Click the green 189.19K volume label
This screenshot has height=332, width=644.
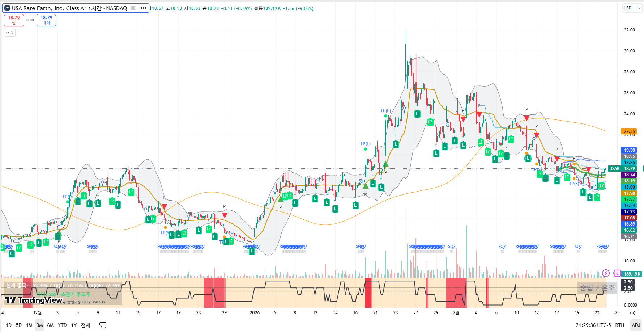[x=632, y=274]
